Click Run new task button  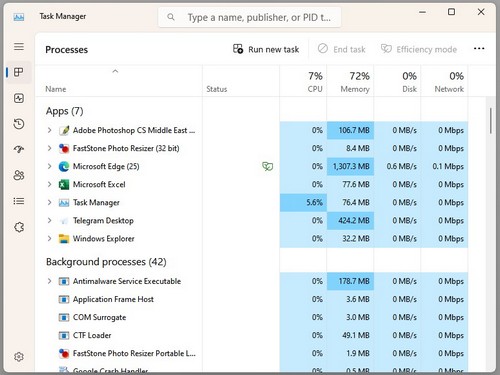pyautogui.click(x=266, y=49)
